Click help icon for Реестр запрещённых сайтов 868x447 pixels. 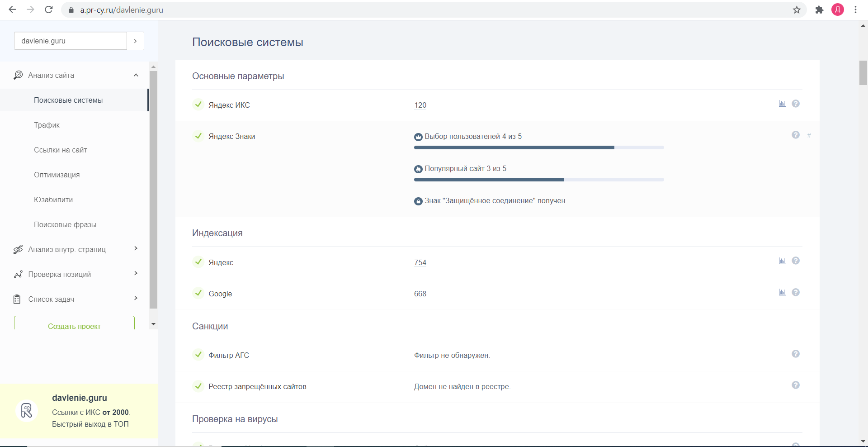796,385
